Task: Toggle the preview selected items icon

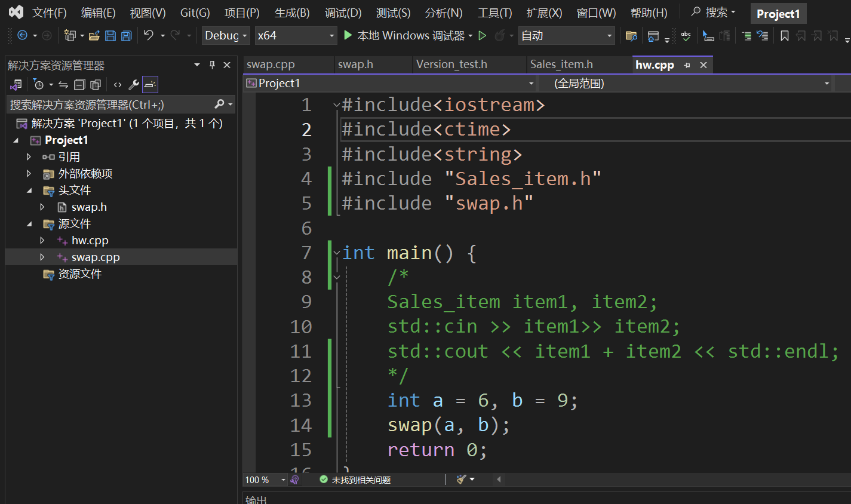Action: pyautogui.click(x=150, y=85)
